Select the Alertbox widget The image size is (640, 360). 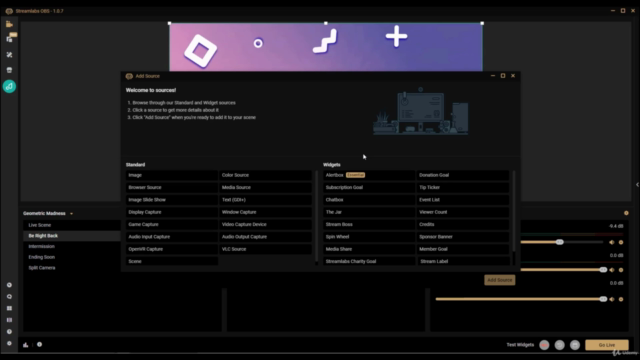point(369,175)
